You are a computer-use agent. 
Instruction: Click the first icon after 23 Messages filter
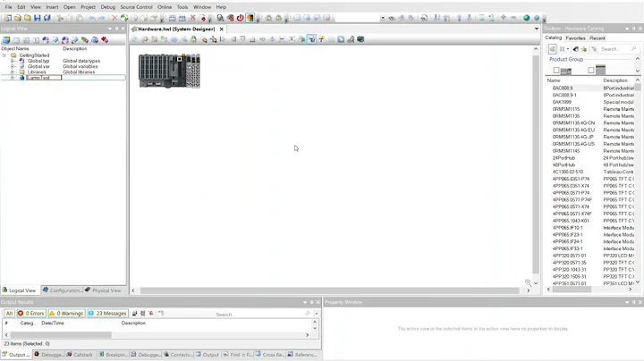click(x=135, y=314)
